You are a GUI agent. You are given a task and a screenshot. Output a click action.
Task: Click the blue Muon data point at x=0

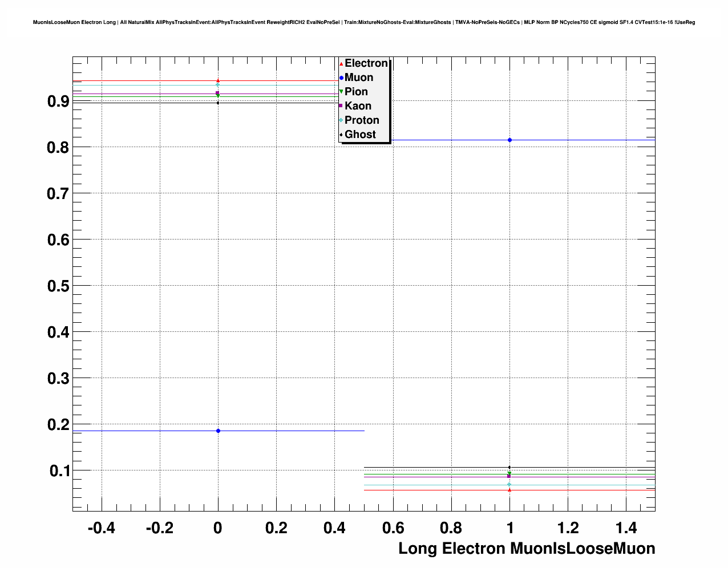(218, 431)
